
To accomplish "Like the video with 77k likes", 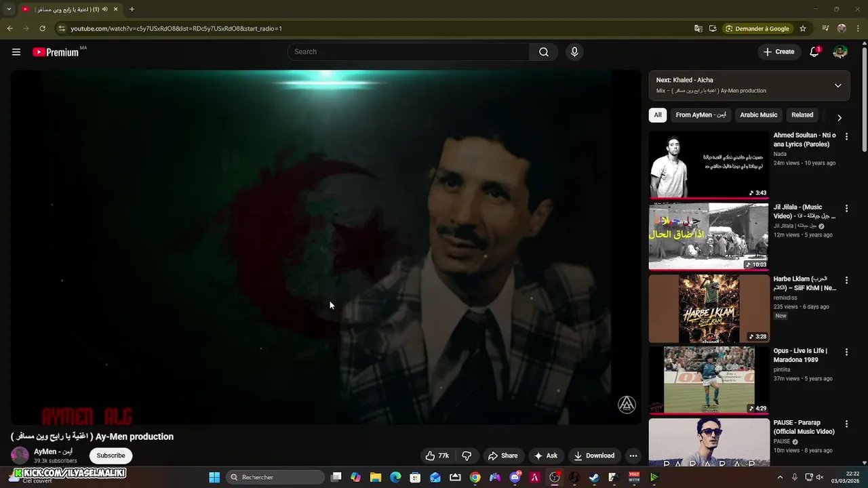I will click(x=437, y=455).
